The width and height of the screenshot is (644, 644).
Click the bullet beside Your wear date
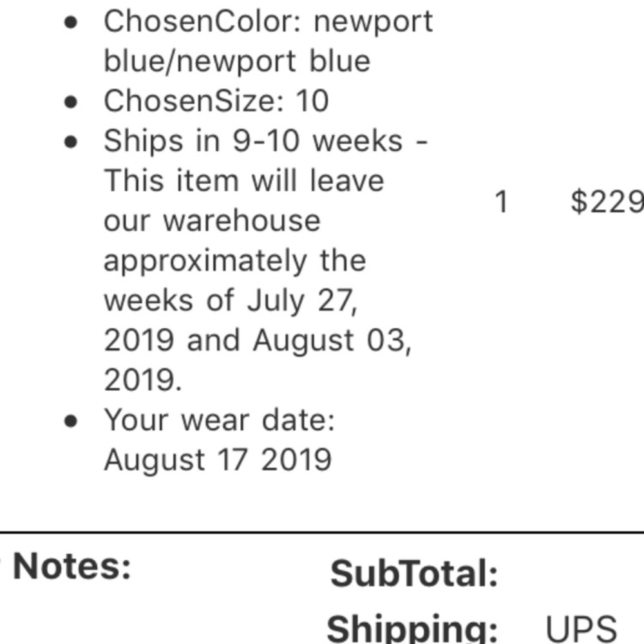71,421
